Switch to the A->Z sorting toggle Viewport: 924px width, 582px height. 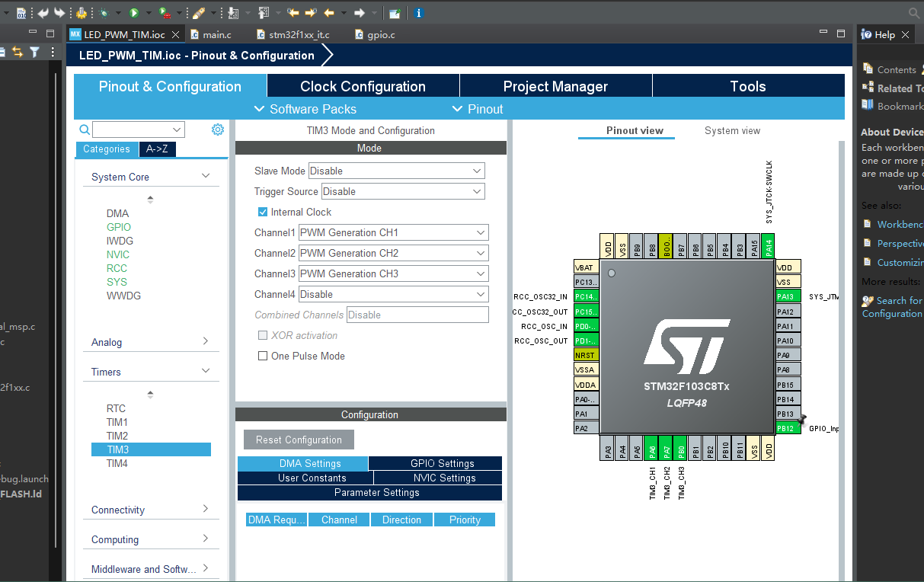[158, 149]
